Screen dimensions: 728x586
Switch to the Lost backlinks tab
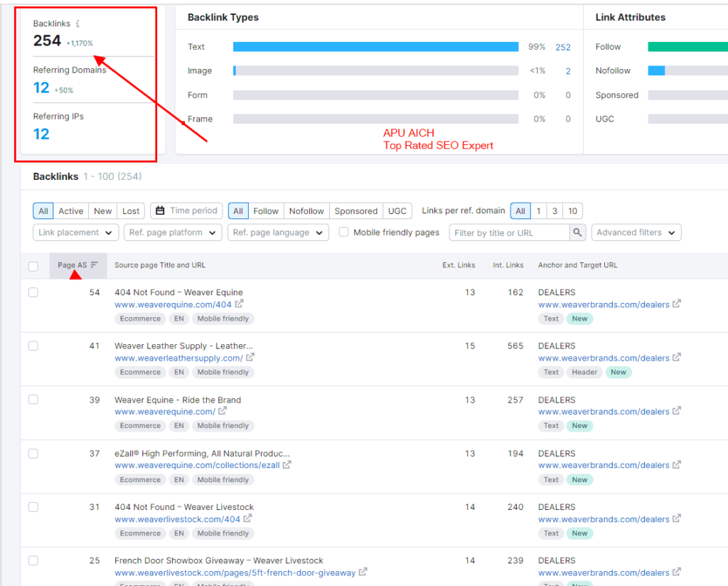click(x=131, y=211)
